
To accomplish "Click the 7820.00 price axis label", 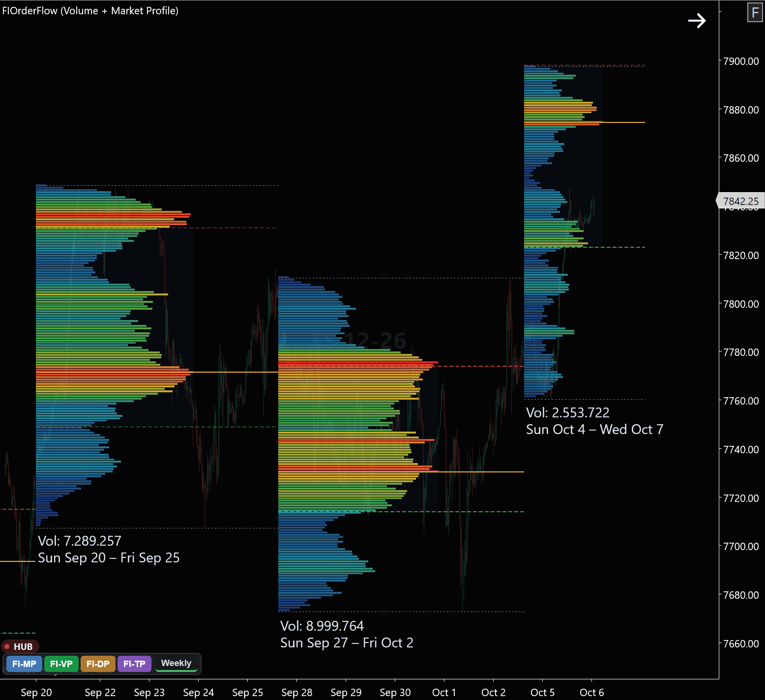I will [741, 255].
